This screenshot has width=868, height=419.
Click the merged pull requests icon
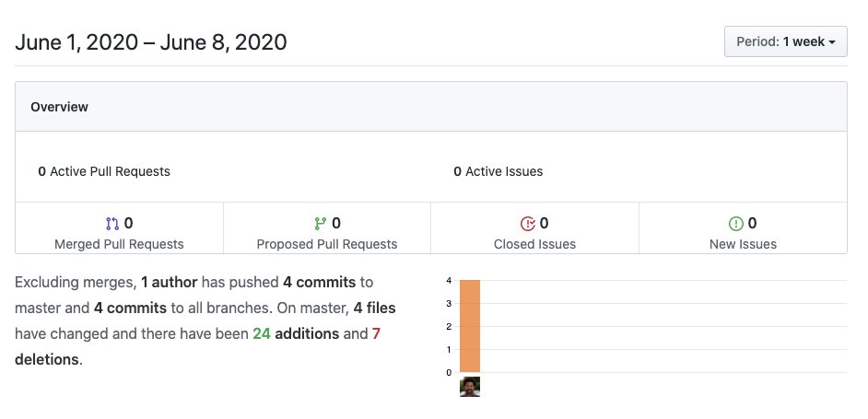click(112, 223)
